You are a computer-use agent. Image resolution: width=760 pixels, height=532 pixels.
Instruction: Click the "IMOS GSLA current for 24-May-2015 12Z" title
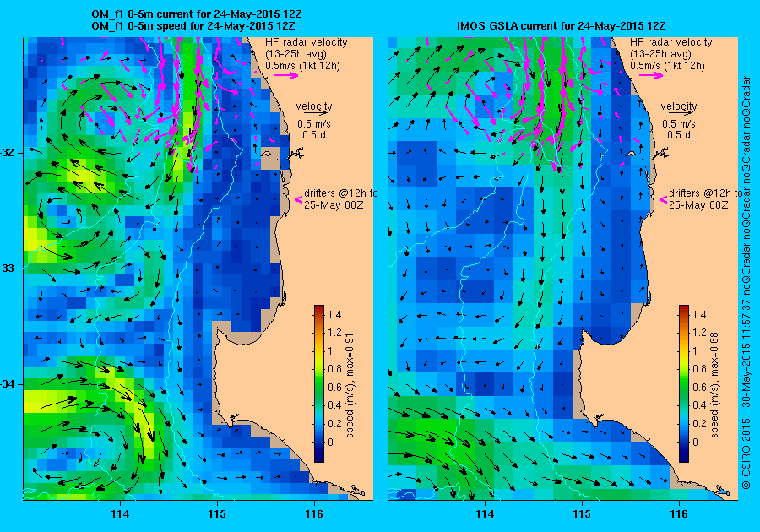(561, 25)
